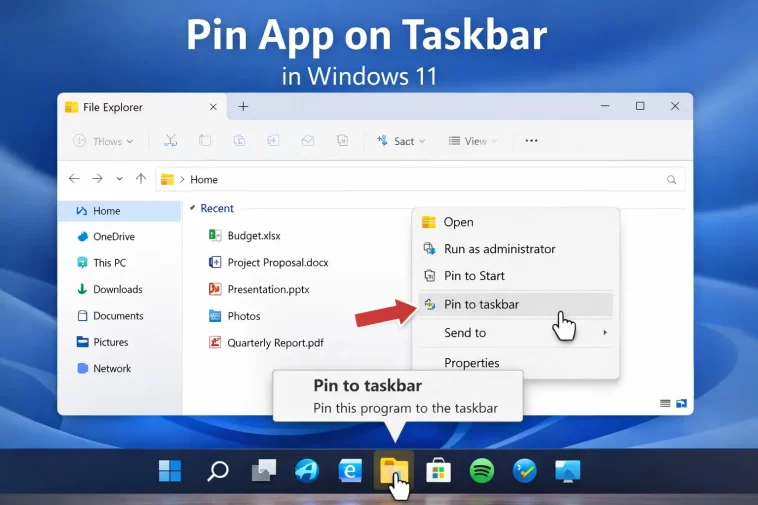Select Quarterly Report.pdf

[x=266, y=343]
